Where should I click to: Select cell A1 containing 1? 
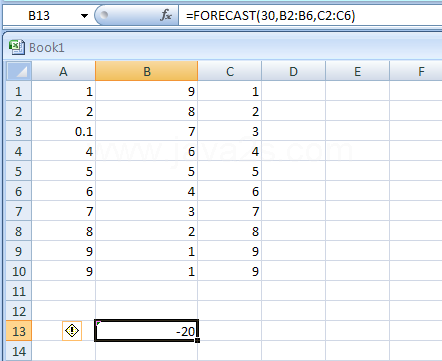click(63, 91)
